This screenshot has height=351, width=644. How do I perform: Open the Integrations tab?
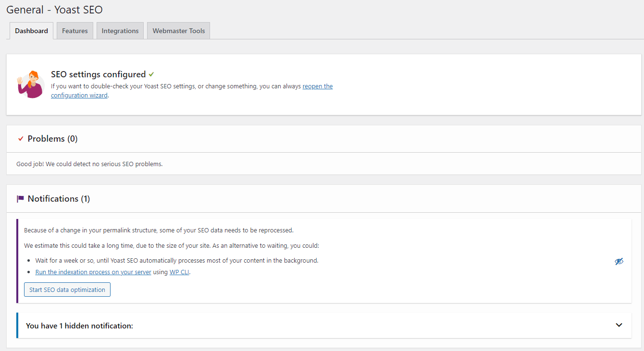tap(120, 31)
